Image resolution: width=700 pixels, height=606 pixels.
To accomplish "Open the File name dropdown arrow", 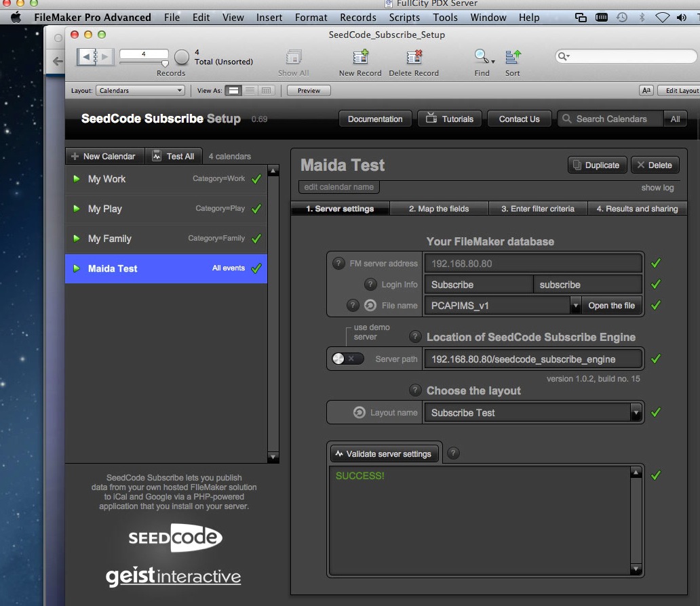I will point(575,306).
